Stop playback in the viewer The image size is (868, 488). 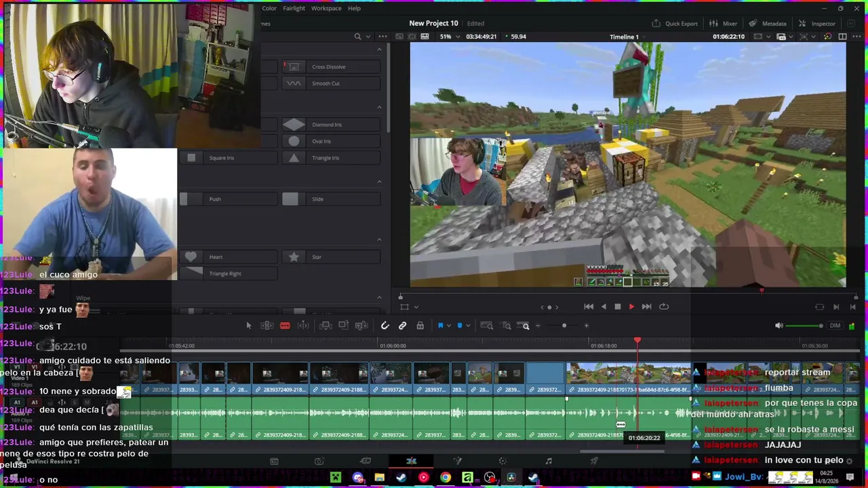[617, 306]
